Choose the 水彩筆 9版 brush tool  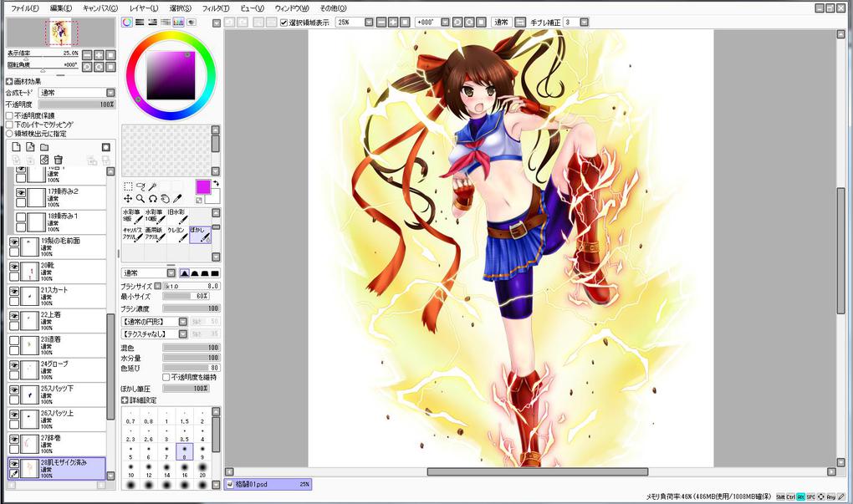pos(132,216)
